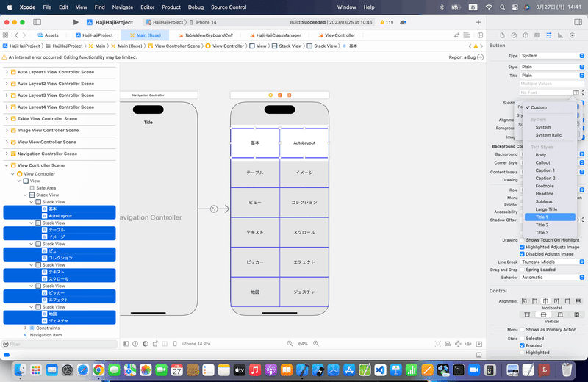Open the Style dropdown showing Plain
The height and width of the screenshot is (382, 588).
click(x=552, y=67)
